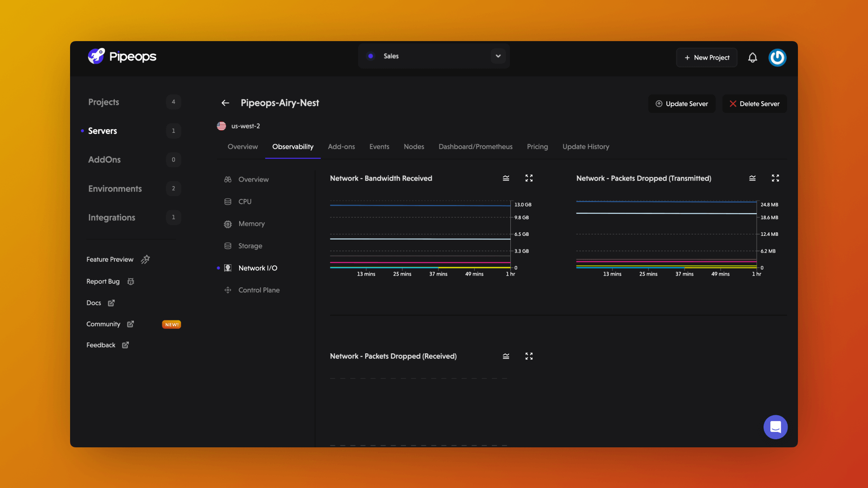
Task: Click the Feature Preview rocket icon
Action: click(145, 259)
